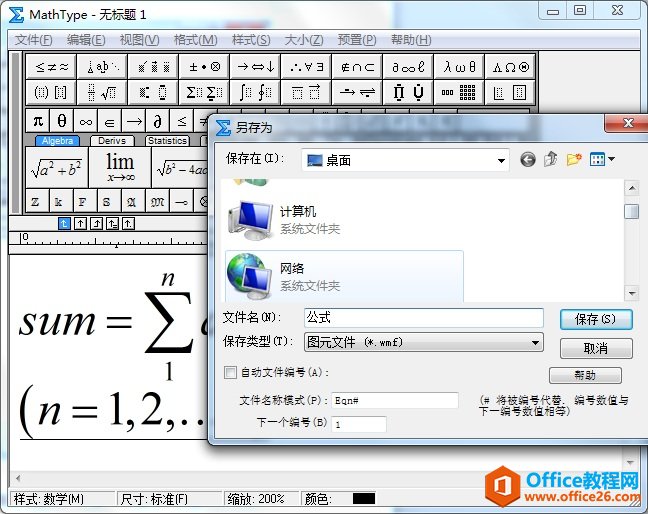Image resolution: width=648 pixels, height=514 pixels.
Task: Open the arrow symbols palette (→⇔↓)
Action: pos(255,67)
